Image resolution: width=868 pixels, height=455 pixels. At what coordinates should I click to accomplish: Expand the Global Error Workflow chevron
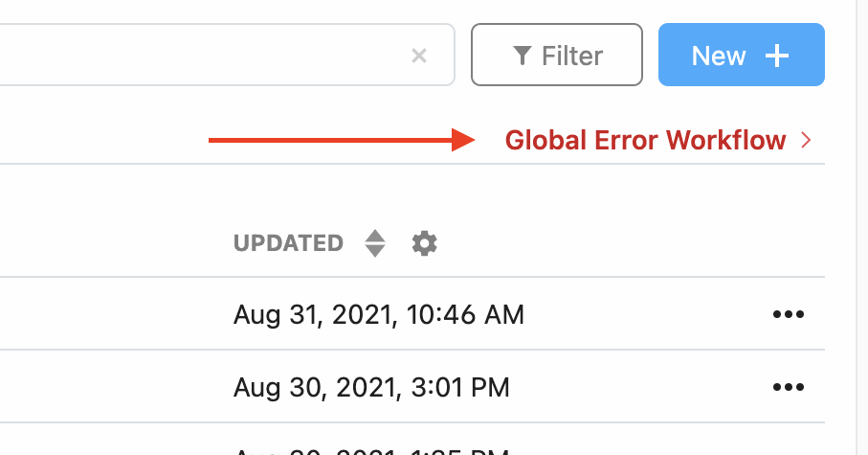click(x=806, y=141)
